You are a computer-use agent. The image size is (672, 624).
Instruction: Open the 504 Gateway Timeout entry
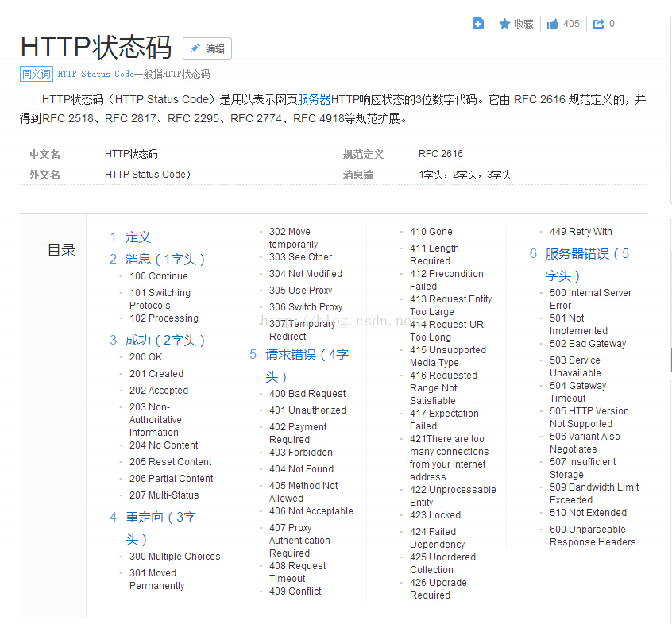(577, 392)
